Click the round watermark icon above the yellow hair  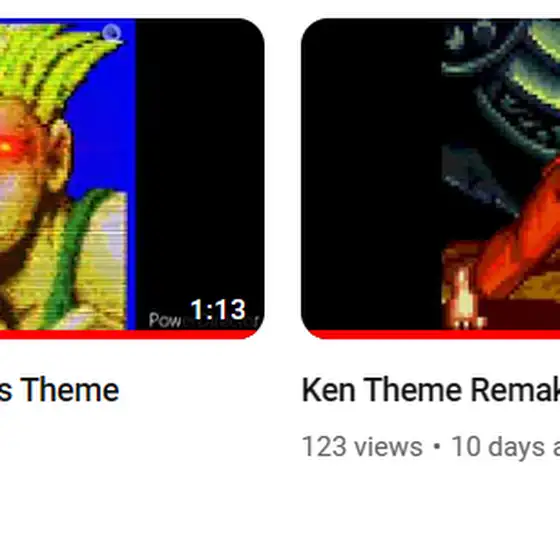click(112, 33)
